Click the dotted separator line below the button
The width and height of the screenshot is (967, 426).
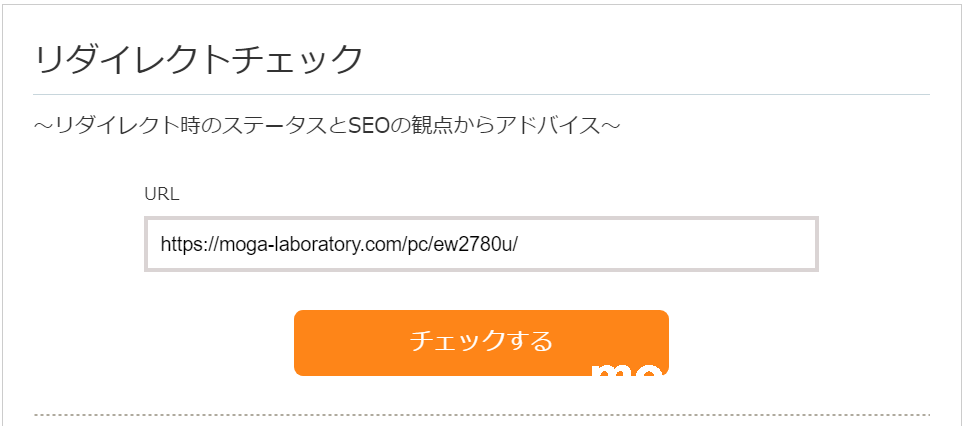tap(481, 414)
